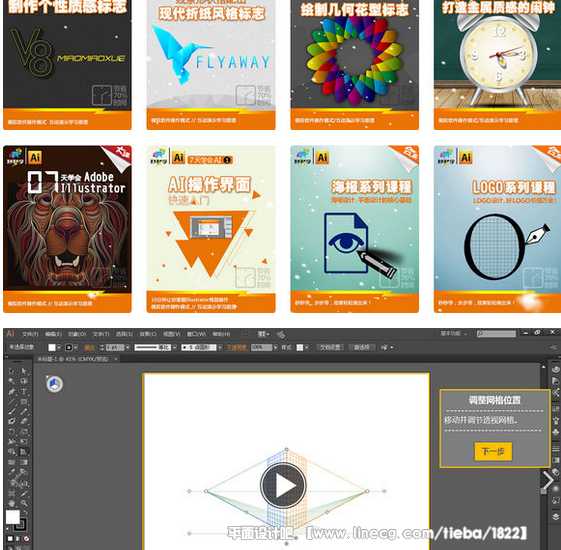
Task: Click the white next chevron arrow
Action: tap(548, 480)
